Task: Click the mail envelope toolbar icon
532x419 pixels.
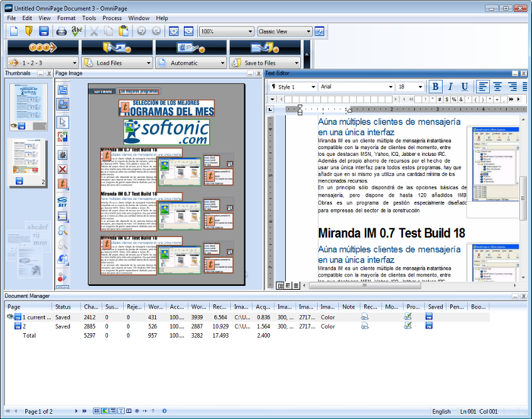Action: point(189,31)
